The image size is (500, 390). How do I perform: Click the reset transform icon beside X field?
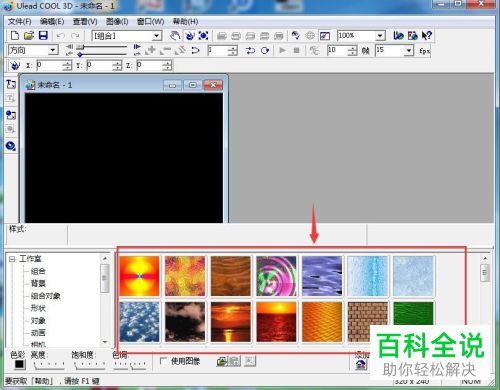[15, 65]
